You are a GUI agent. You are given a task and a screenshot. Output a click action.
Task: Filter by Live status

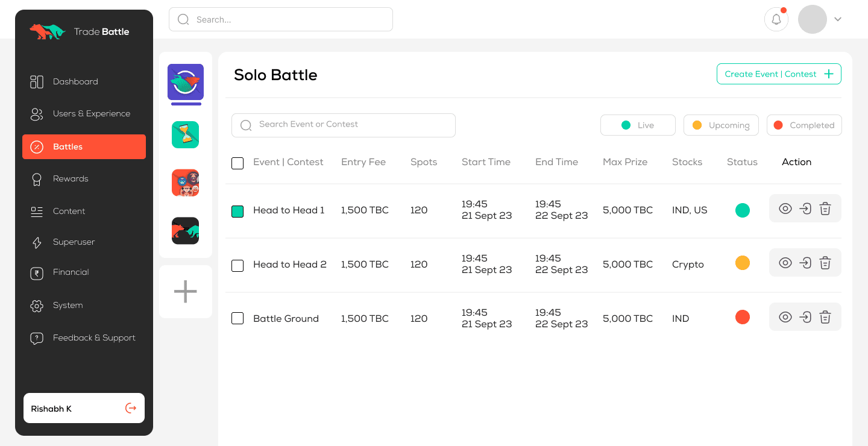pyautogui.click(x=638, y=125)
